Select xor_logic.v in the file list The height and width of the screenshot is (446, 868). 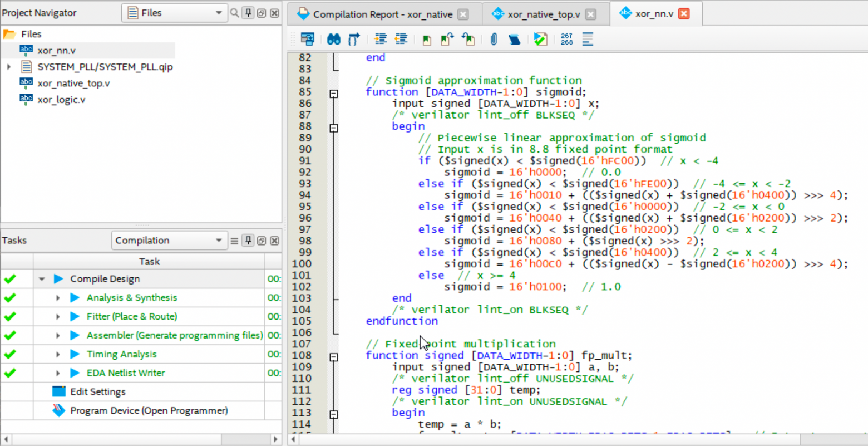[x=61, y=100]
